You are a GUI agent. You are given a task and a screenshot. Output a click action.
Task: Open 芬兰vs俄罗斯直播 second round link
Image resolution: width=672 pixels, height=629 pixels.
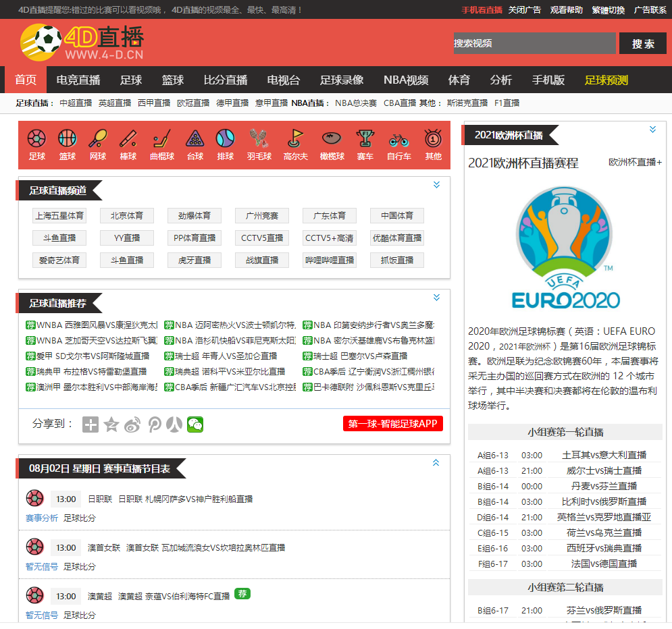[x=604, y=610]
